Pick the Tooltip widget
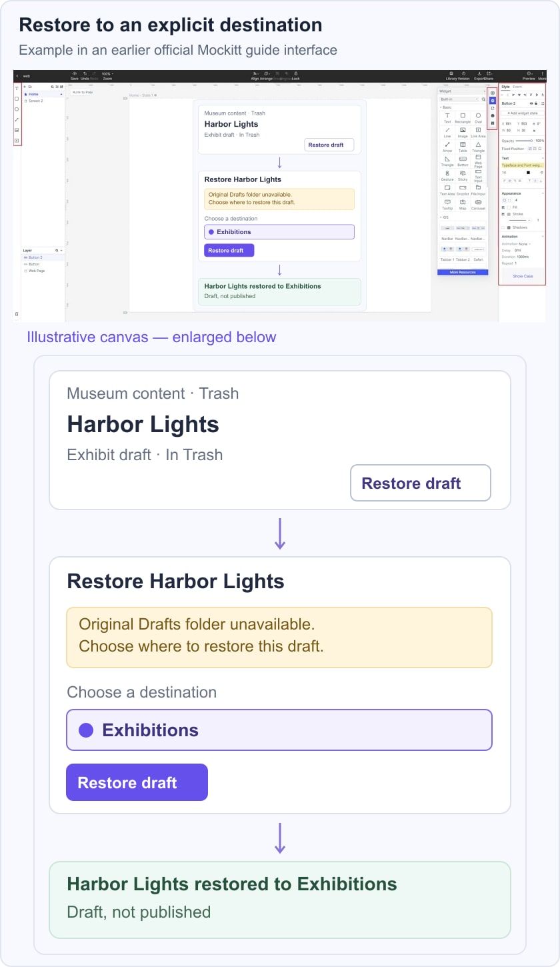560x967 pixels. coord(447,205)
